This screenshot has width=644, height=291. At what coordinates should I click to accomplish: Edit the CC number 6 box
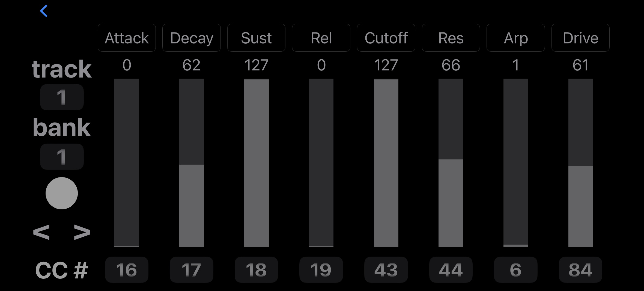[x=516, y=270]
